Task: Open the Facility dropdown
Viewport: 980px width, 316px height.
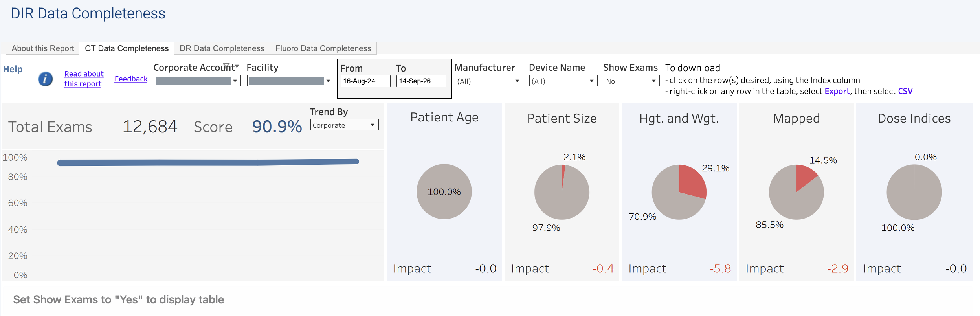Action: pyautogui.click(x=290, y=81)
